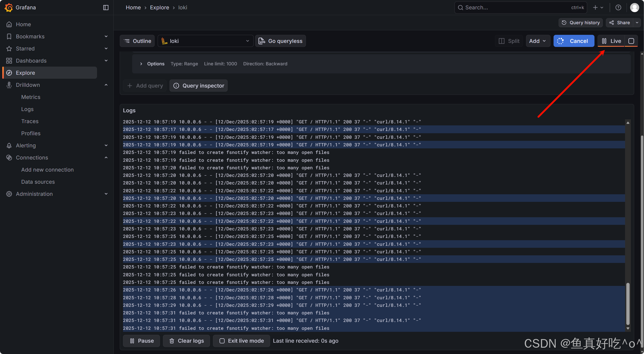The height and width of the screenshot is (354, 644).
Task: Click the stop live streaming square icon
Action: click(x=631, y=41)
